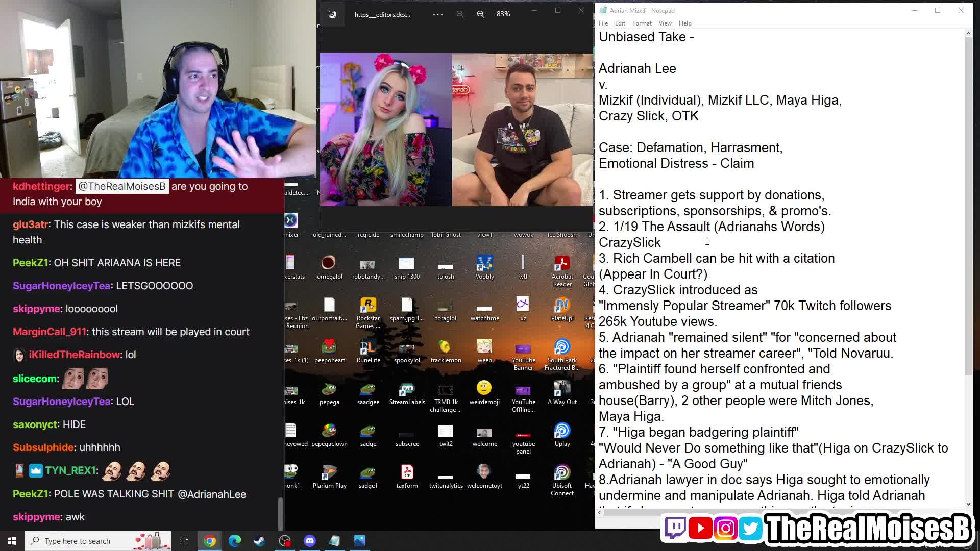Screen dimensions: 980x551
Task: Open the Notepad View menu
Action: (665, 23)
